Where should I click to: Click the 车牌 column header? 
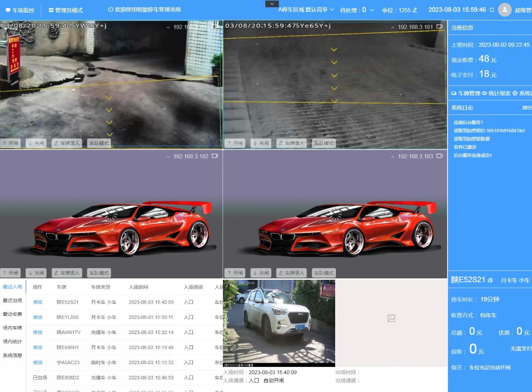62,287
